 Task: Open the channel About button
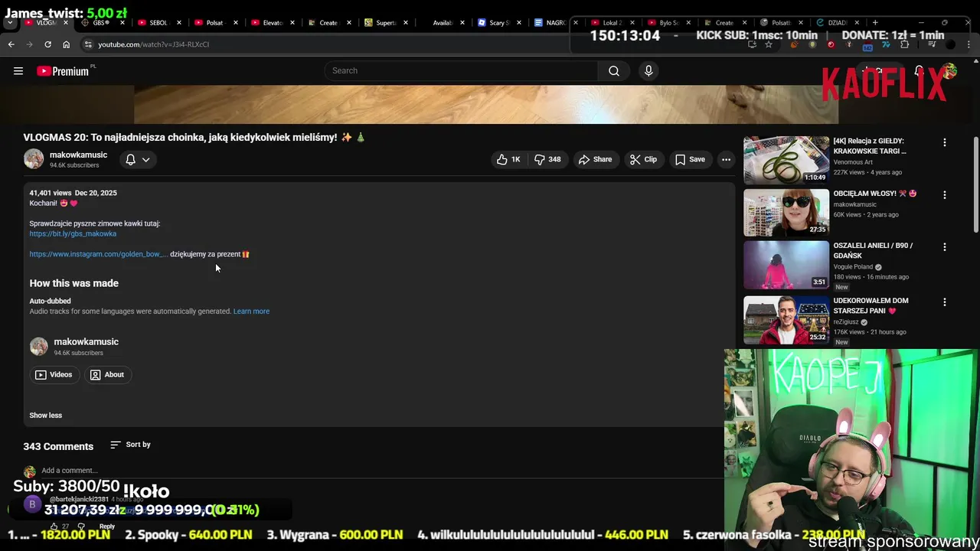point(107,374)
